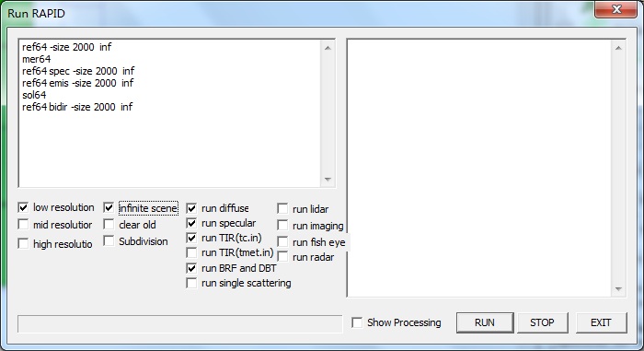This screenshot has height=351, width=644.
Task: Check the run lidar checkbox
Action: coord(282,209)
